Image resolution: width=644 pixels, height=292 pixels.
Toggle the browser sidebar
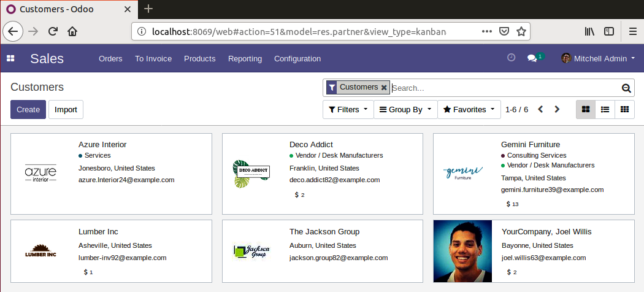pos(608,31)
